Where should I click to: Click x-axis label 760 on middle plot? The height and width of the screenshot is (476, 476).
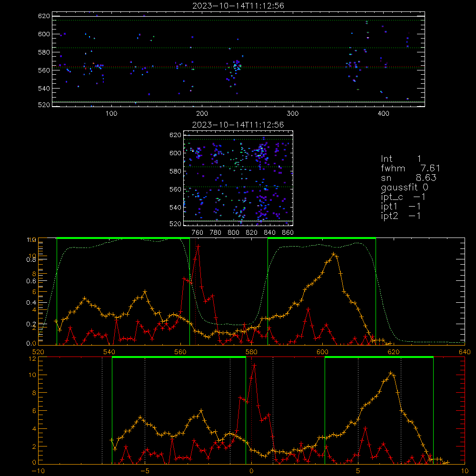click(198, 233)
